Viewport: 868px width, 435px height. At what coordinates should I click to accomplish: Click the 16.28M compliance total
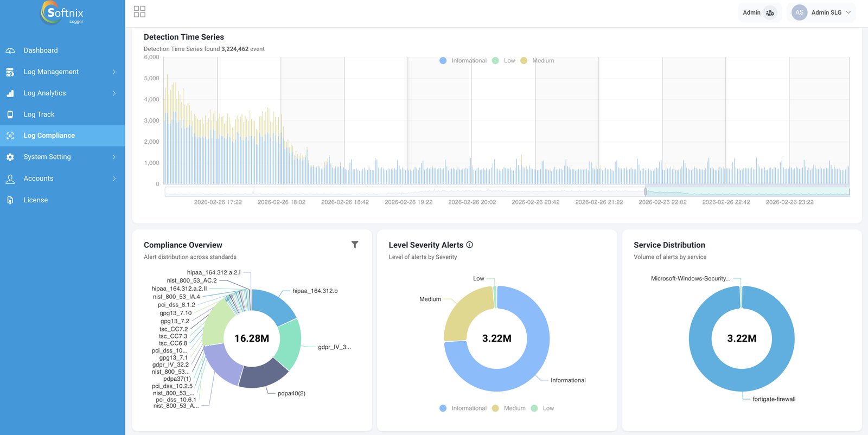[x=252, y=338]
